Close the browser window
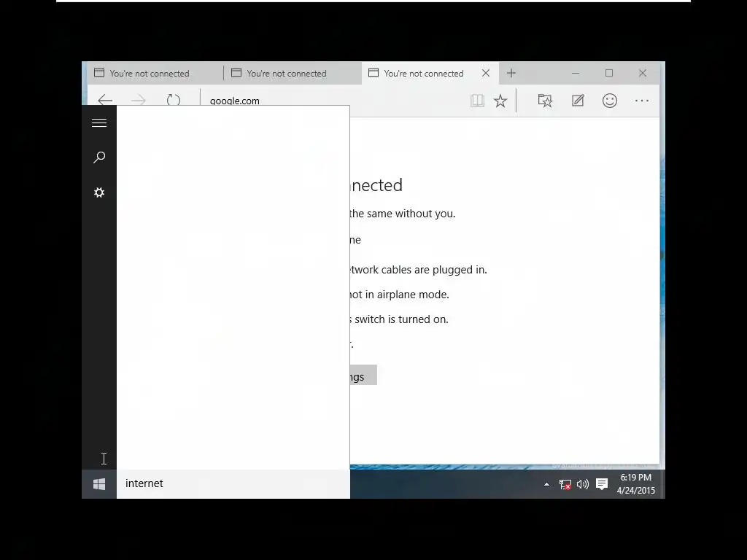The image size is (747, 560). click(x=643, y=73)
